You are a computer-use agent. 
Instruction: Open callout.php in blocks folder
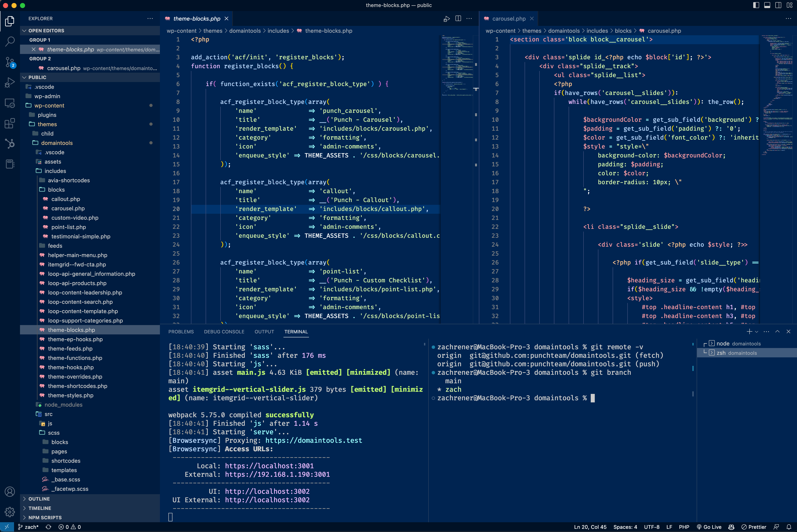90,199
